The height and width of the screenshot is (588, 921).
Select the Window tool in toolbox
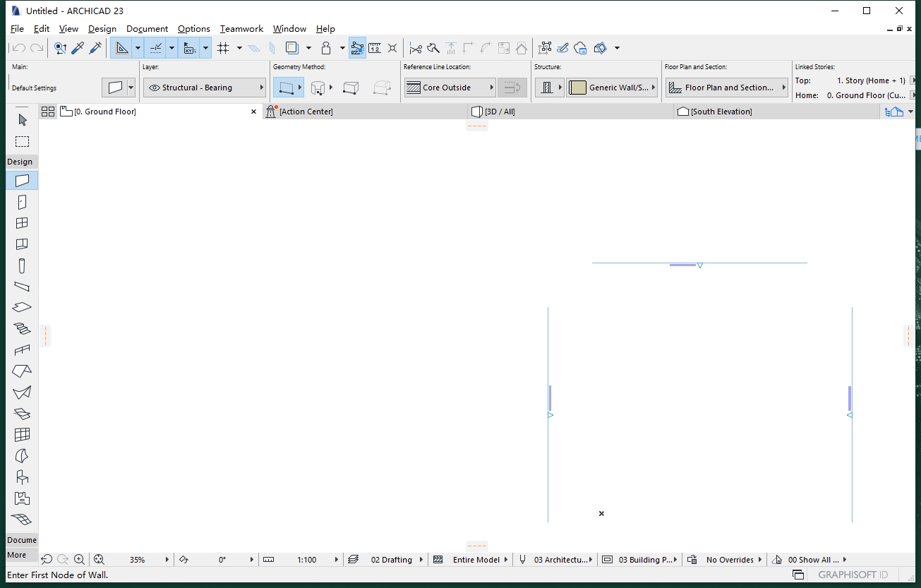(x=22, y=223)
